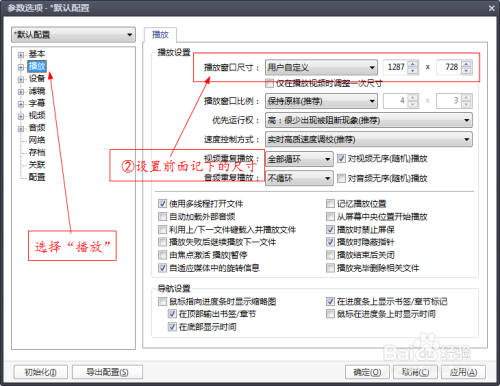500x386 pixels.
Task: Toggle 仅在播放视频时调整一次尺寸 checkbox
Action: [x=269, y=83]
